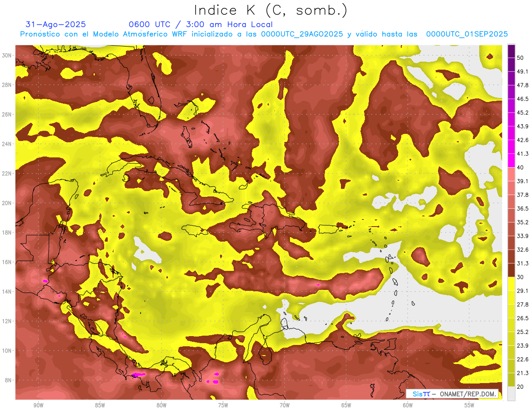The height and width of the screenshot is (411, 532).
Task: Click the colorbar value 43.9
Action: [522, 126]
